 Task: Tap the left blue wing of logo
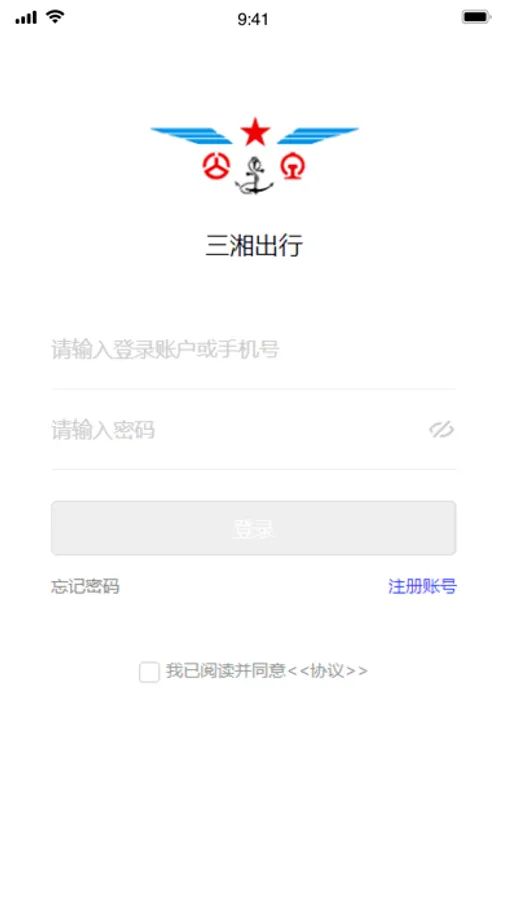tap(191, 135)
